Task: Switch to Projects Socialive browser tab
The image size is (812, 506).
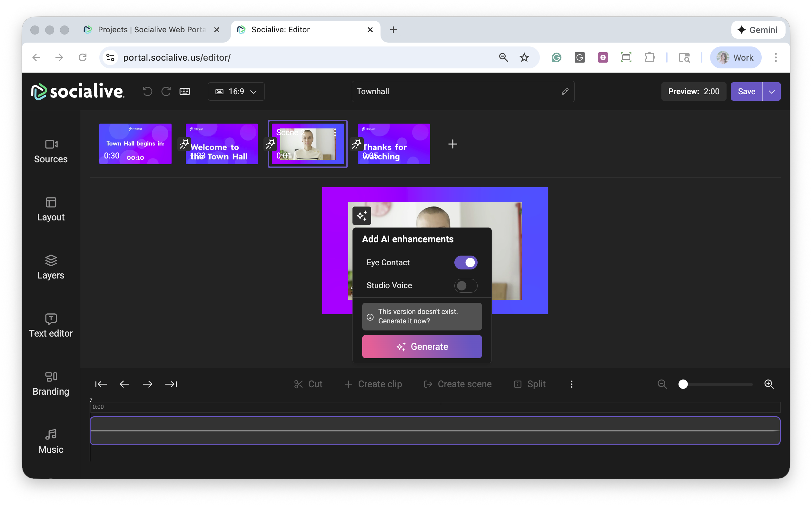Action: [x=151, y=30]
